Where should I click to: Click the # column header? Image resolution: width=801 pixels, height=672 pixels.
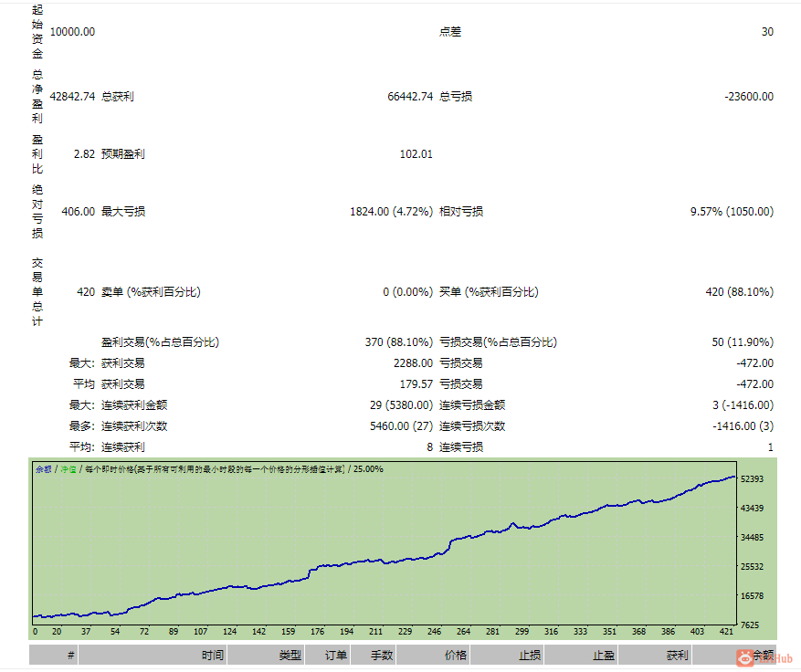pos(54,656)
